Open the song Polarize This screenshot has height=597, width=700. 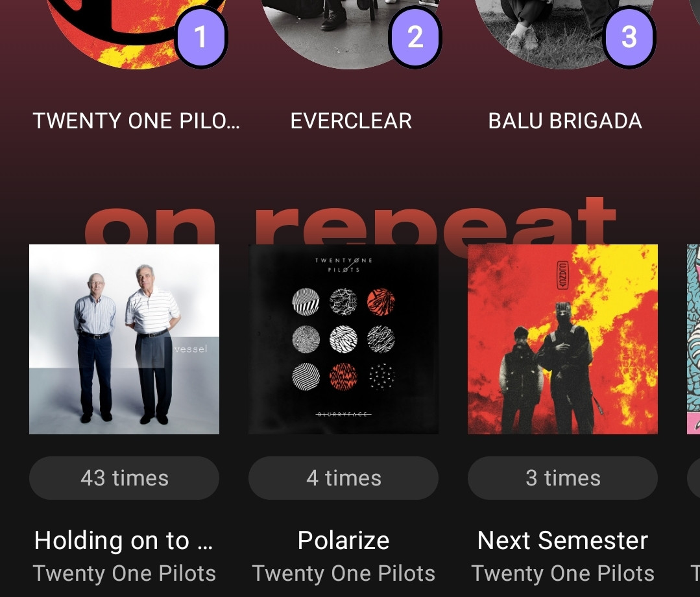pyautogui.click(x=343, y=541)
